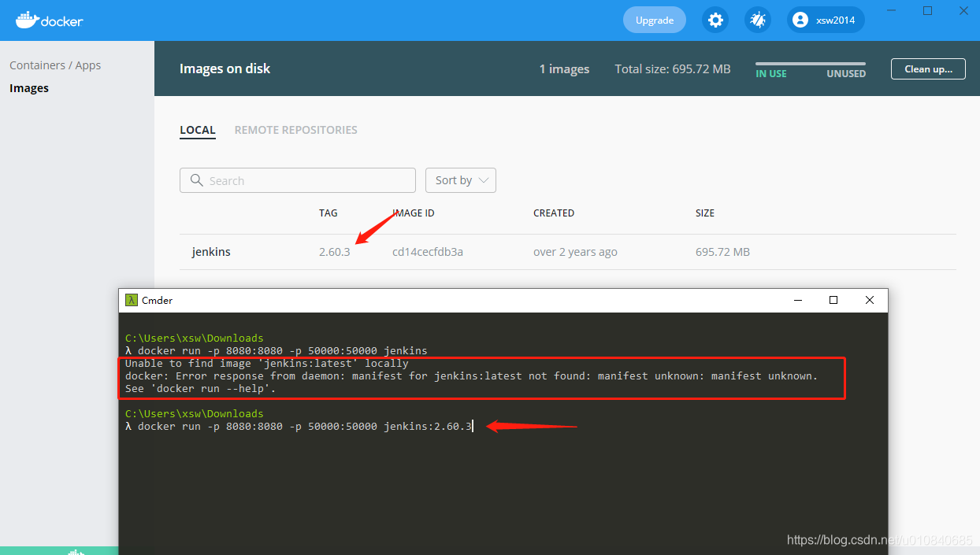Select Images in the sidebar
Screen dimensions: 980x555
[29, 88]
